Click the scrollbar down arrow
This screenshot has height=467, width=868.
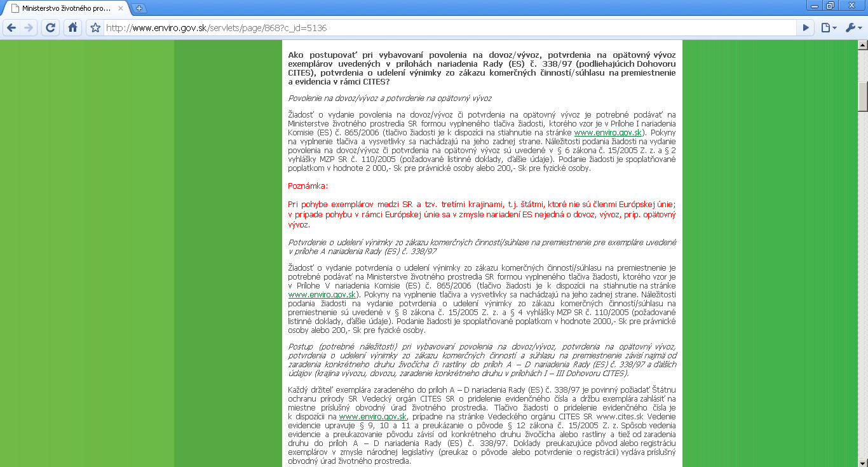coord(862,462)
